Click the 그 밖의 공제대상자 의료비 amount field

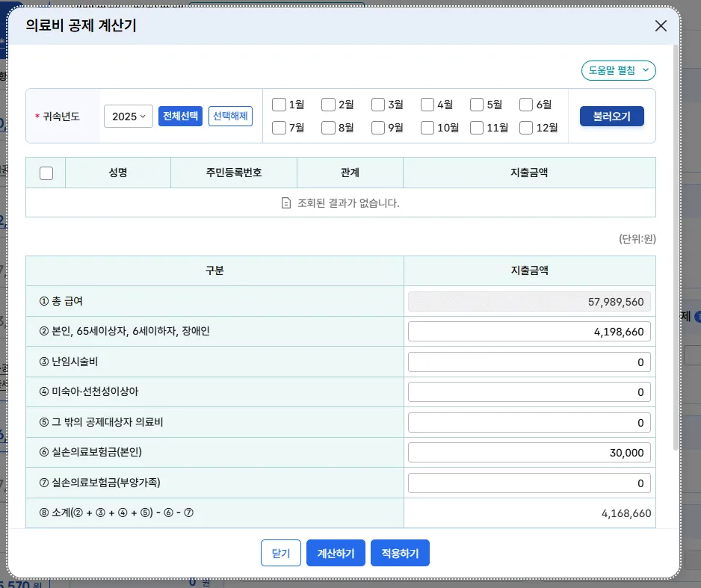[529, 422]
